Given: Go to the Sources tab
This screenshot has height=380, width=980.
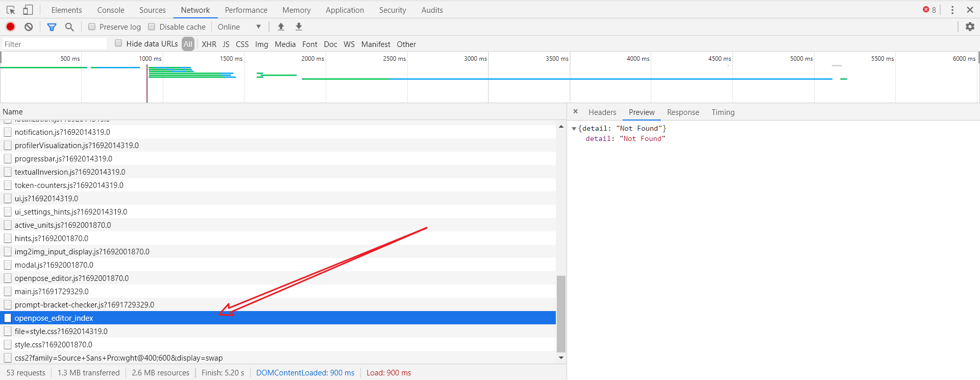Looking at the screenshot, I should tap(153, 10).
